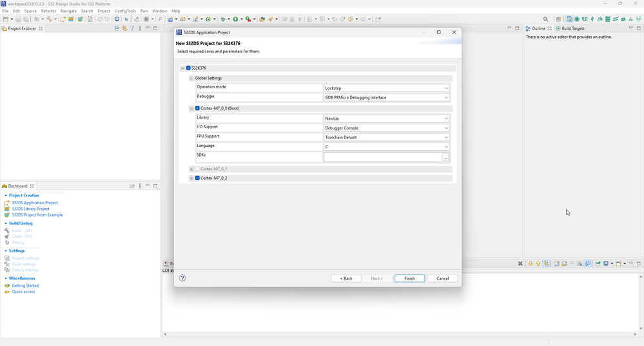Click the Save icon in the toolbar
The image size is (644, 346).
[18, 19]
